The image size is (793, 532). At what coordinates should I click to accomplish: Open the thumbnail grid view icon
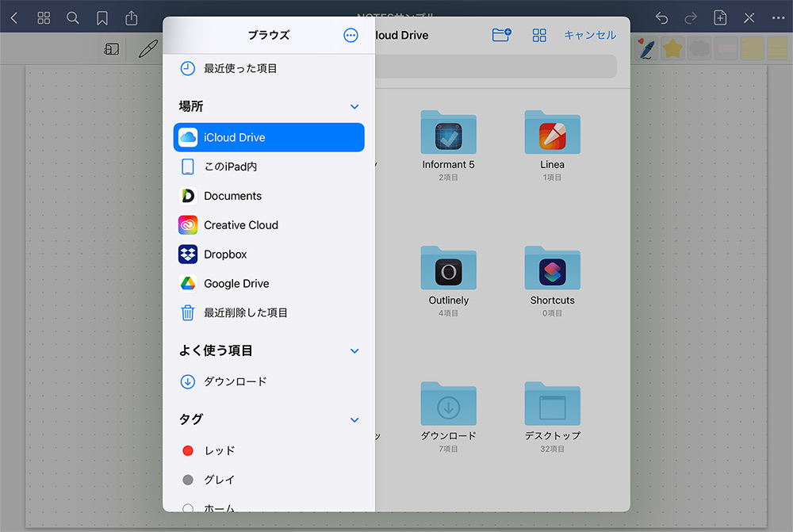click(x=44, y=18)
